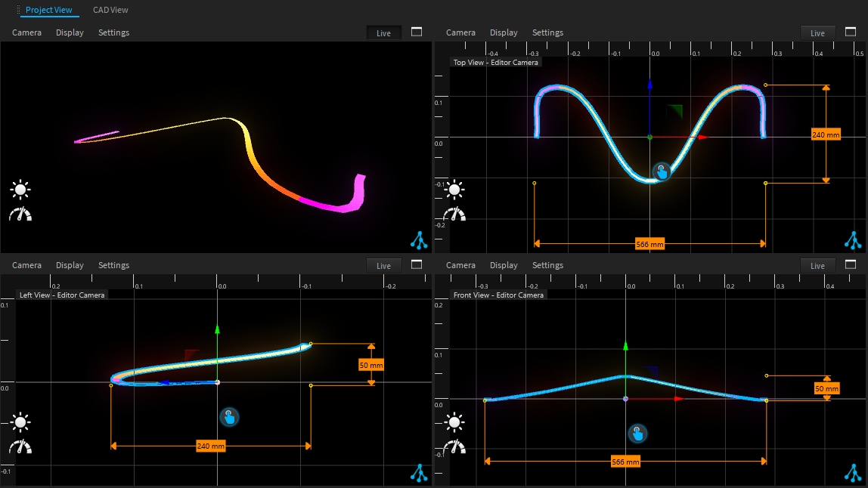Toggle Live mode in the top-left viewport
The height and width of the screenshot is (488, 868).
coord(383,33)
